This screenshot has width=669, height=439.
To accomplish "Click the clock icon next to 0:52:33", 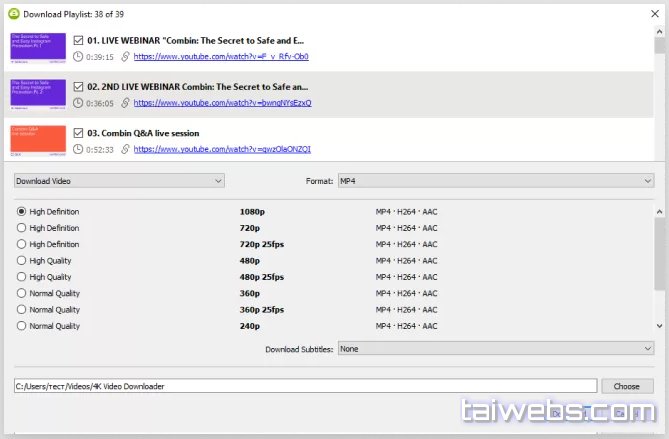I will (x=79, y=149).
